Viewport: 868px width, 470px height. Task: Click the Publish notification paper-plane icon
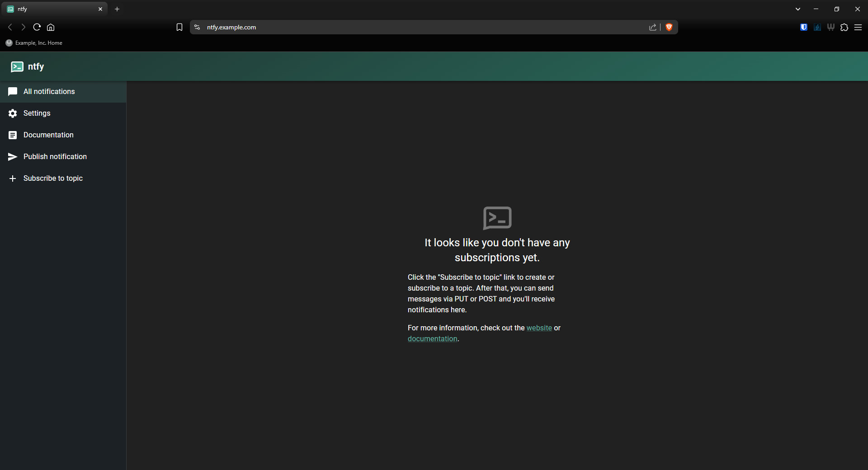pyautogui.click(x=13, y=157)
